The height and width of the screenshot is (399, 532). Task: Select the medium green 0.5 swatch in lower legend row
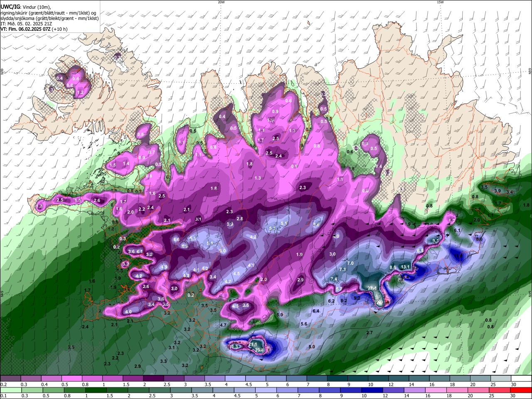[53, 390]
